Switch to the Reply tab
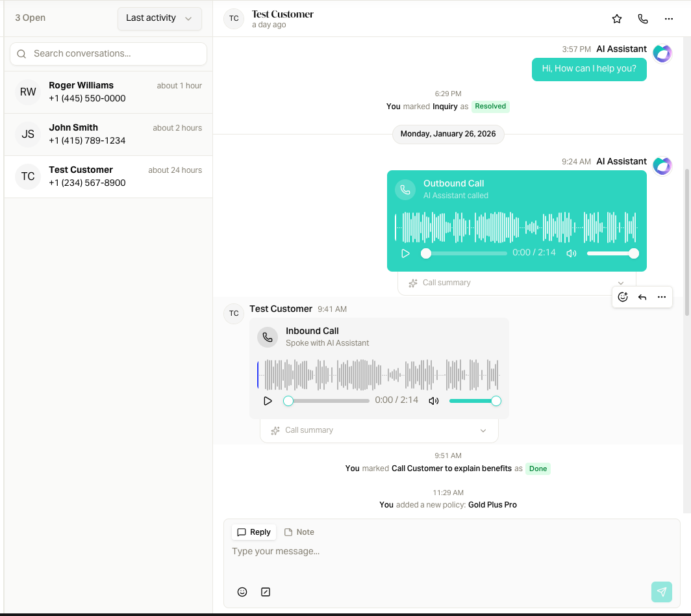Viewport: 691px width, 616px height. [x=254, y=532]
